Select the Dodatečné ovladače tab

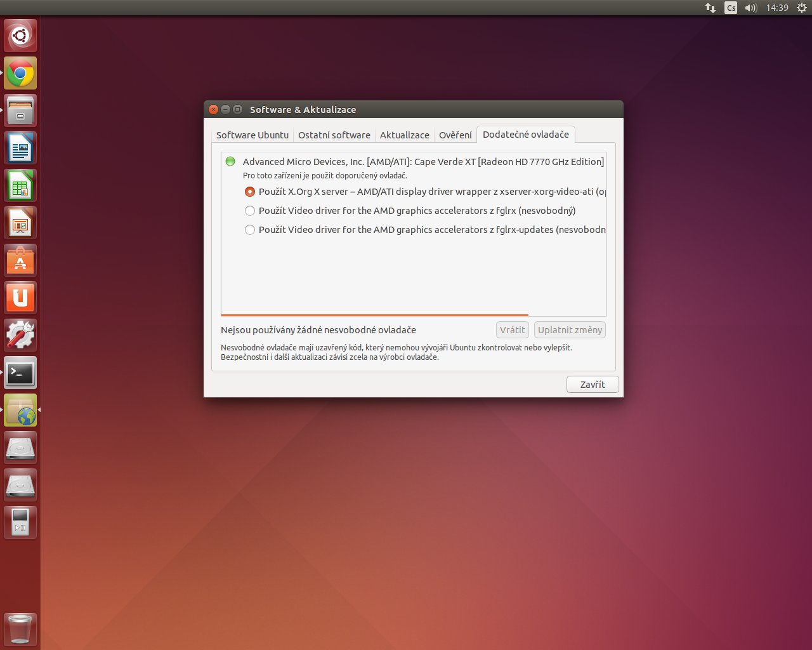[526, 135]
